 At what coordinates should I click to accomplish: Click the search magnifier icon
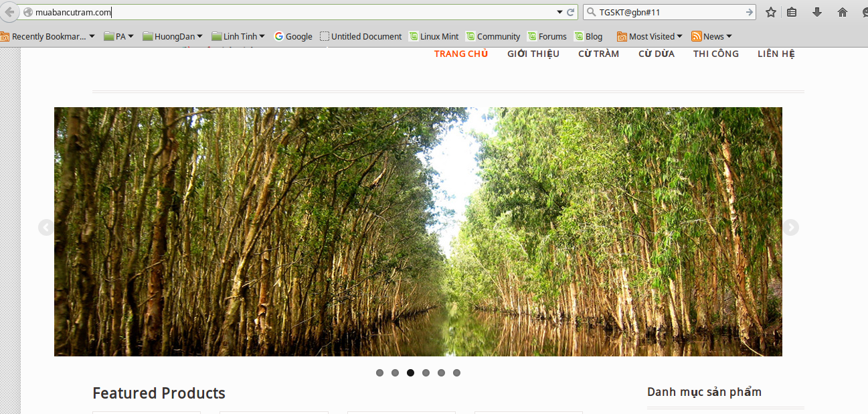point(590,12)
